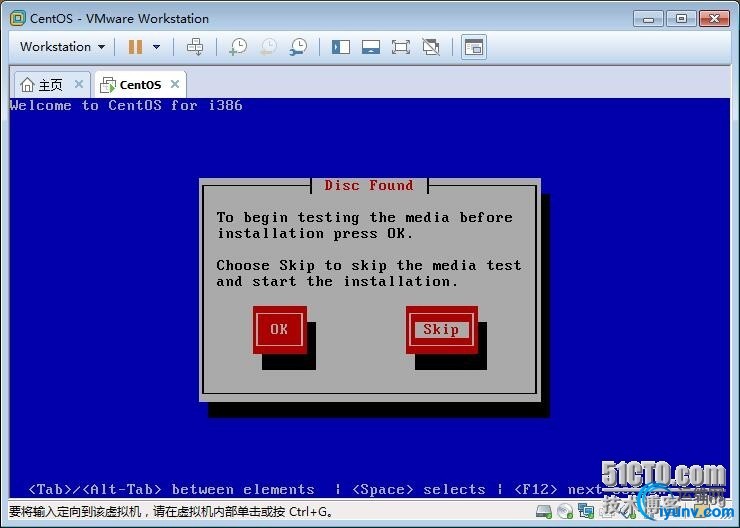Click the VMware icon in title bar
The height and width of the screenshot is (528, 740).
click(17, 18)
